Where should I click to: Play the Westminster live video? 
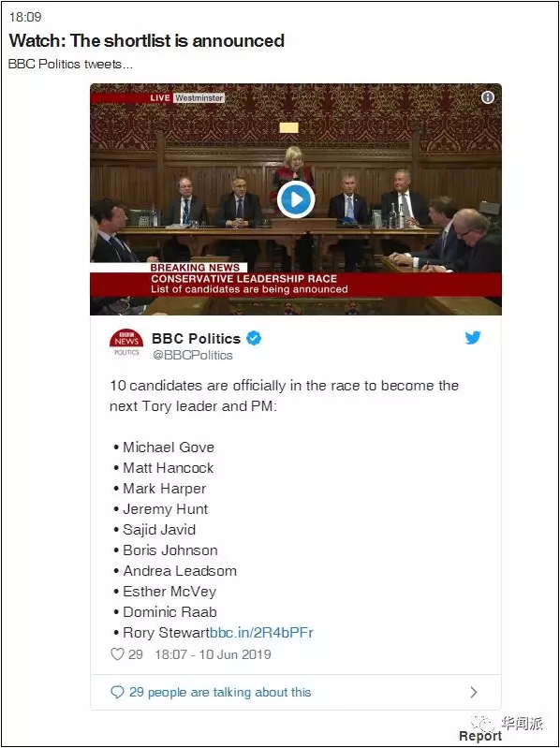click(x=296, y=199)
